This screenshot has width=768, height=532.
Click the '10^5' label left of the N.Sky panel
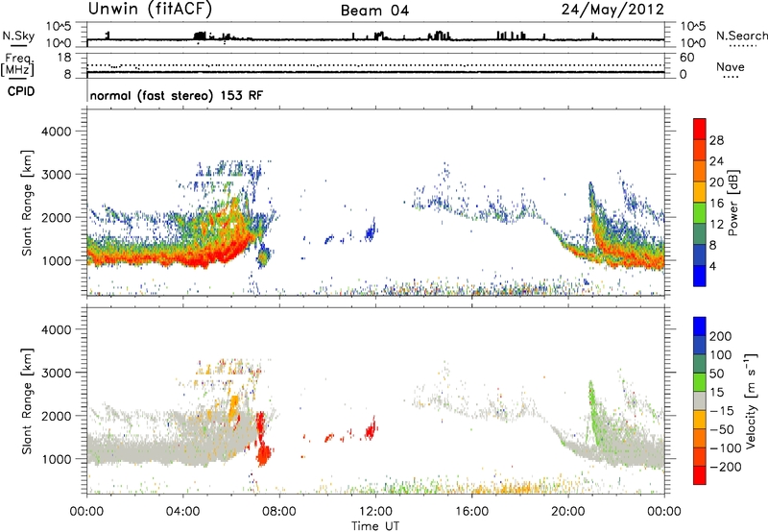[59, 26]
